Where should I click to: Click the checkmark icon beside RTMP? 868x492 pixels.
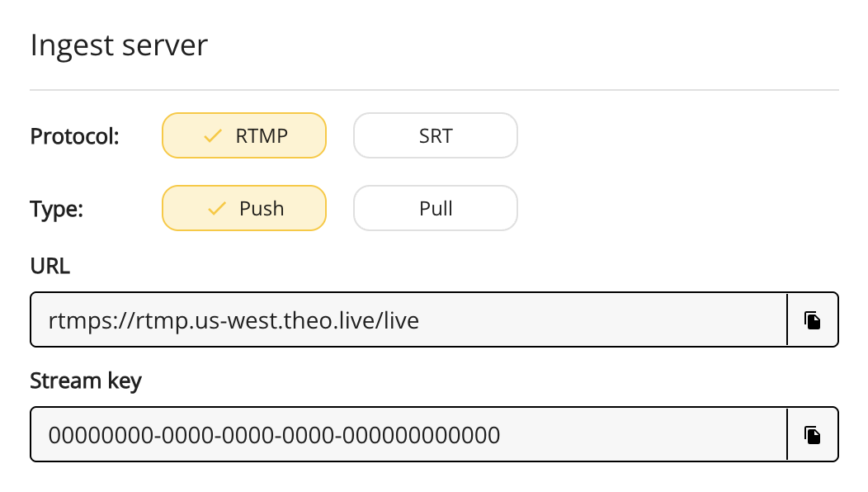point(214,135)
